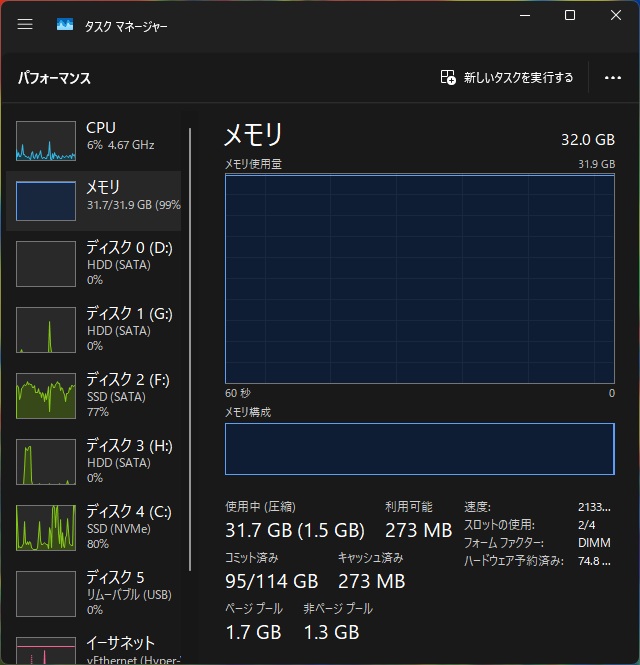Minimize the Task Manager window
Screen dimensions: 640x665
coord(523,15)
